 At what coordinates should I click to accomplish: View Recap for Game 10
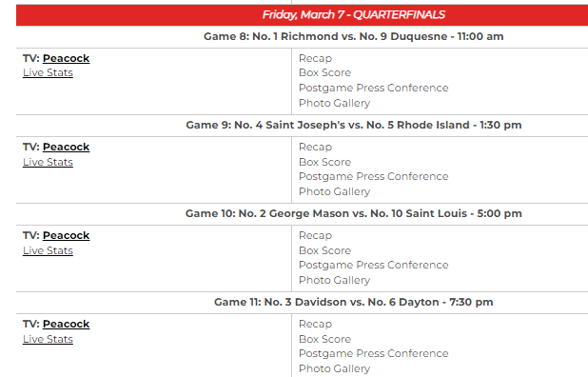[x=315, y=235]
